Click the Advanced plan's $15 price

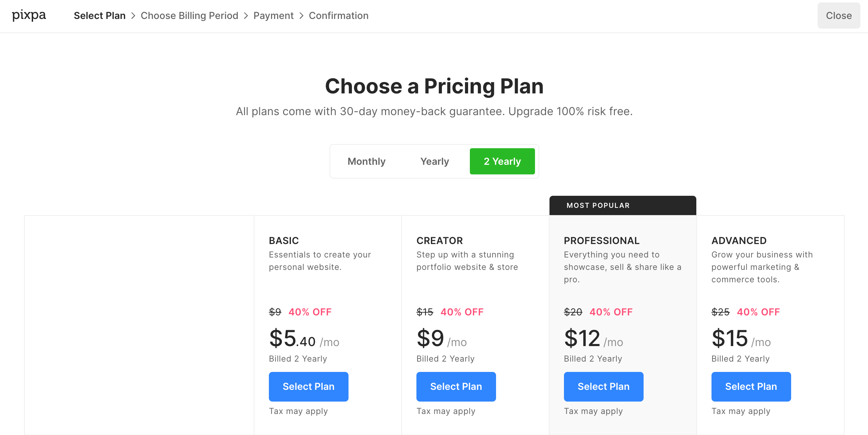(x=730, y=338)
